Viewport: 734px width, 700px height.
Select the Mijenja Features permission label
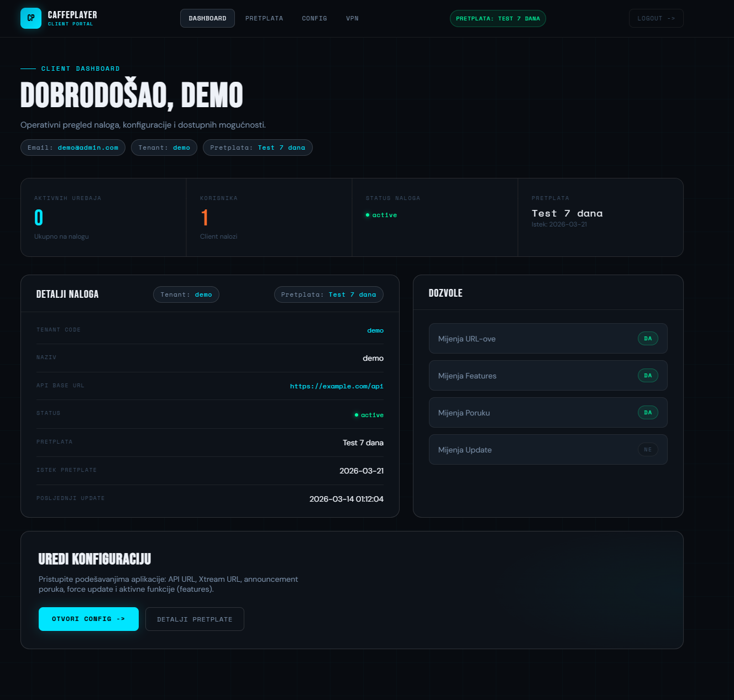click(467, 376)
